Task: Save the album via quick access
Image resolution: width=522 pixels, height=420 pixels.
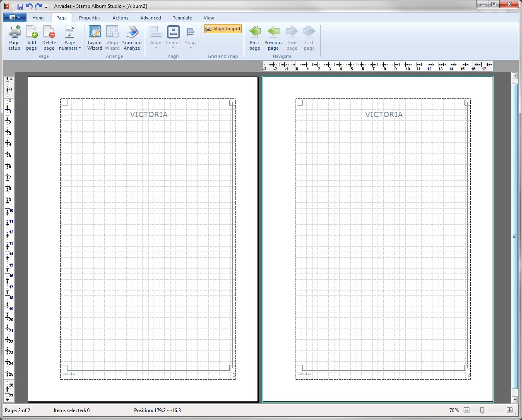Action: (x=20, y=6)
